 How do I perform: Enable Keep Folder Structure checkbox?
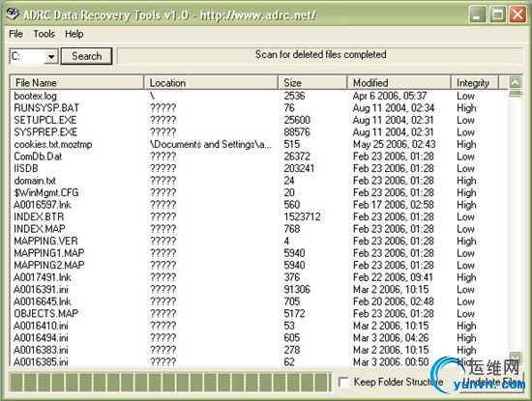(343, 383)
